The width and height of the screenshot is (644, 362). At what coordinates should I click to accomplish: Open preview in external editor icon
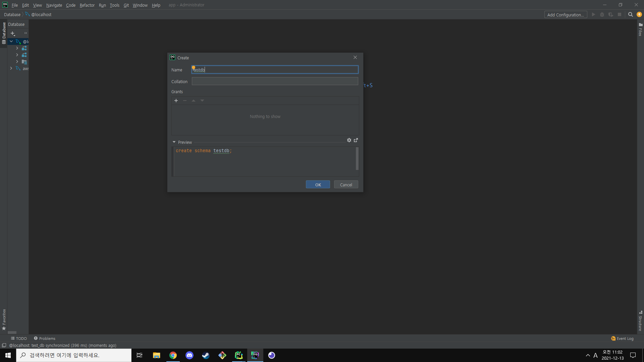coord(356,140)
